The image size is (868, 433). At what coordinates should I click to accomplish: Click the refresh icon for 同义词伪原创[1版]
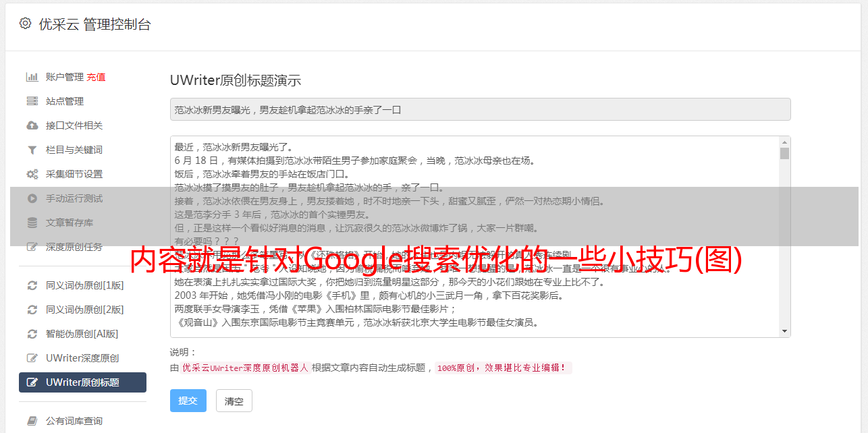pyautogui.click(x=32, y=285)
